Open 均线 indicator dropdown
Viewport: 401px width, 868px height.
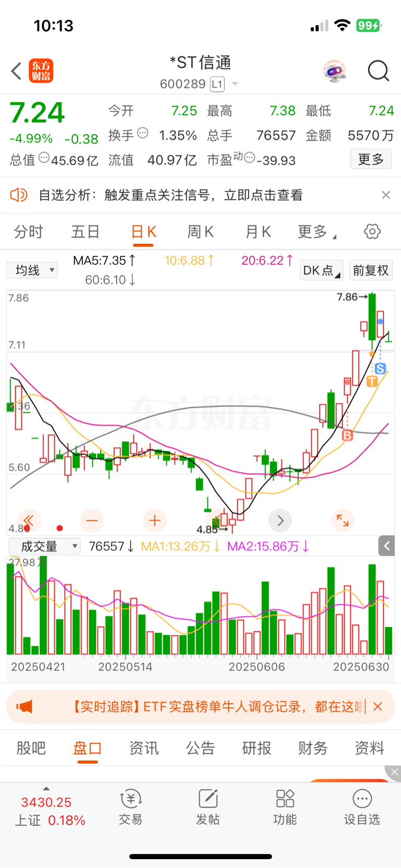pyautogui.click(x=32, y=270)
